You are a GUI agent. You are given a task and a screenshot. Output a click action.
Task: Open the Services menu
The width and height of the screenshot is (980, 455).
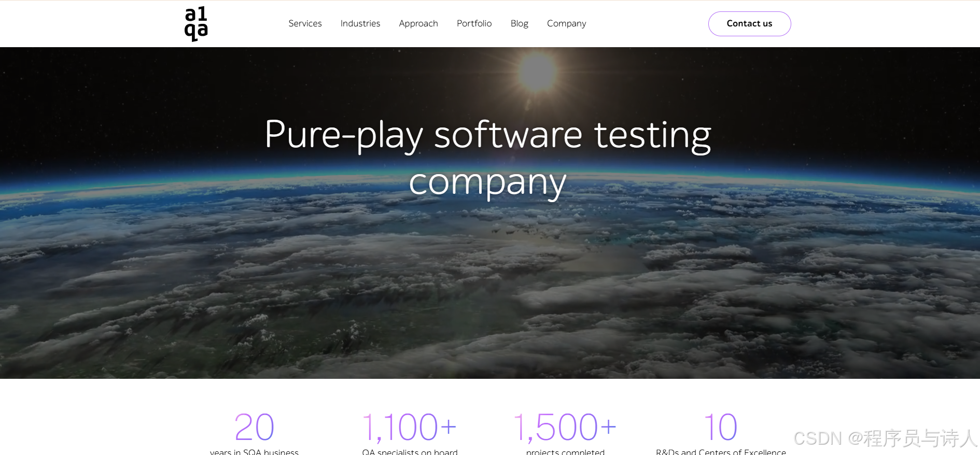305,23
